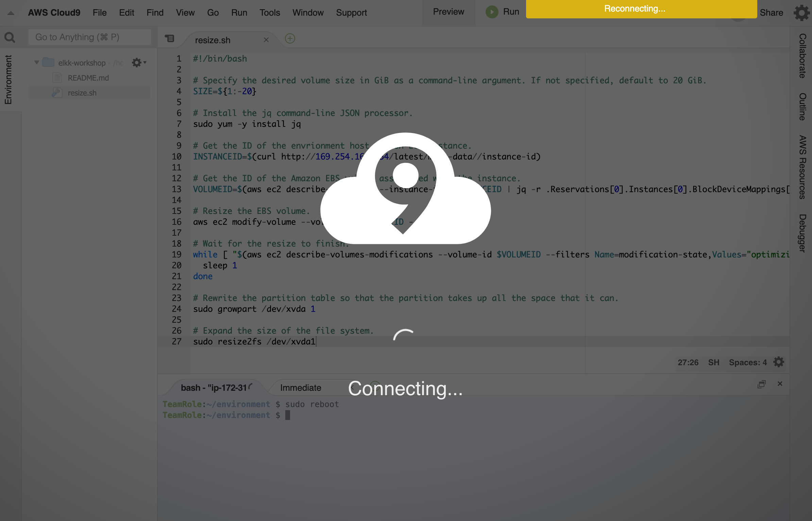Click the 27:26 cursor position indicator
Screen dimensions: 812x521
(x=688, y=363)
